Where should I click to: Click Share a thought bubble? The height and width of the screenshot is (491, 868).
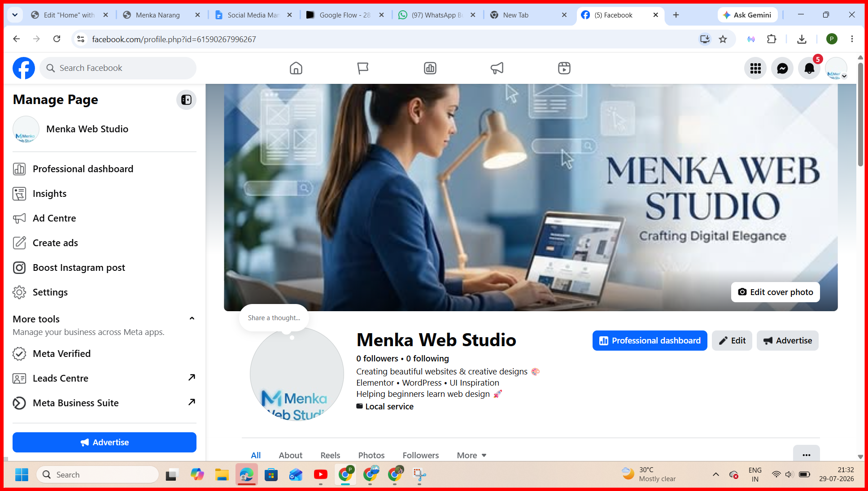click(274, 318)
